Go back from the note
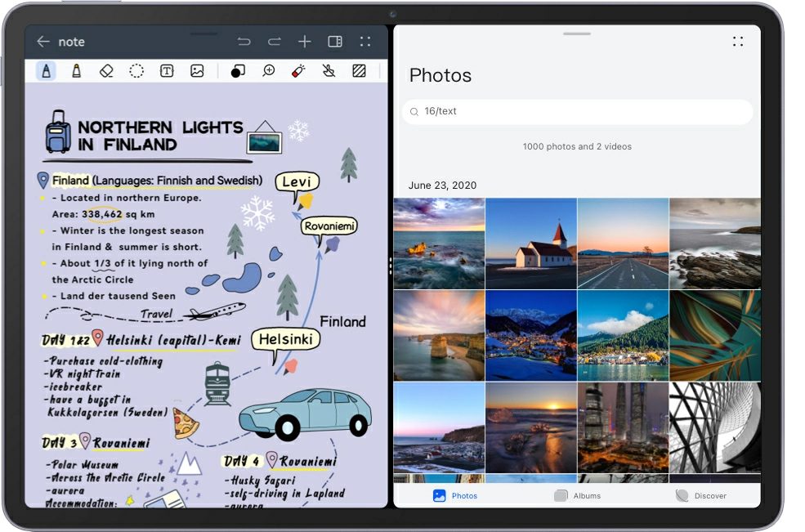The image size is (805, 532). click(x=43, y=42)
